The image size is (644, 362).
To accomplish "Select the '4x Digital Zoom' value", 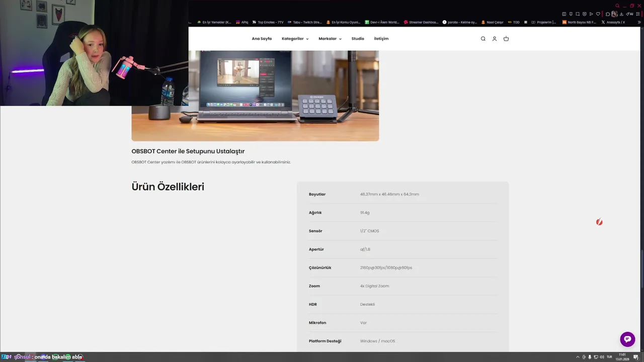I will coord(374,286).
